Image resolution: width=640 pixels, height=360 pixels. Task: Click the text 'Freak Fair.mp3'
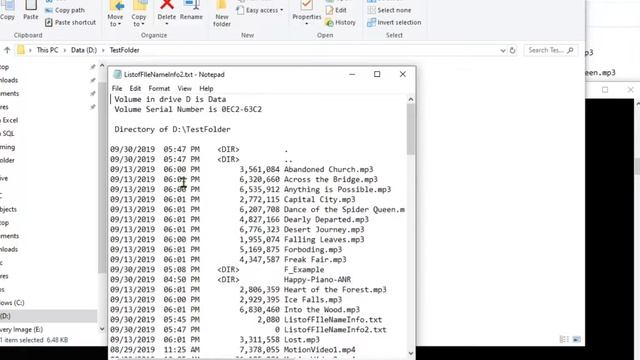pyautogui.click(x=315, y=260)
